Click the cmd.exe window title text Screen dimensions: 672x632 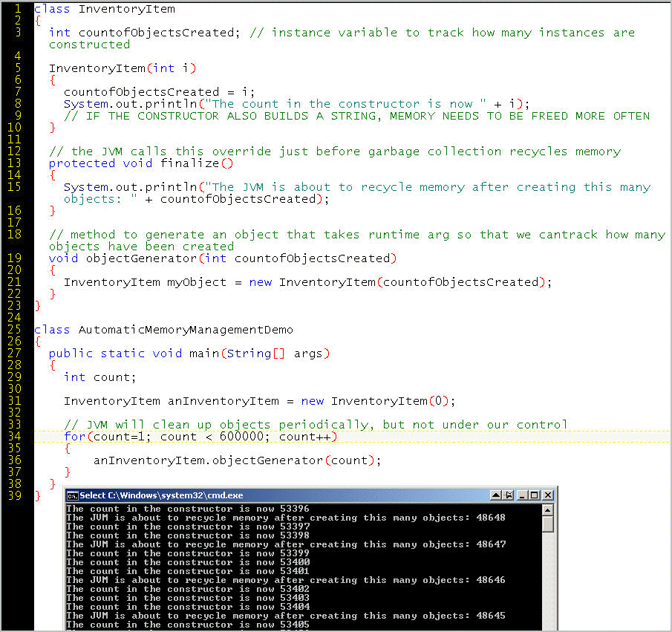[161, 495]
